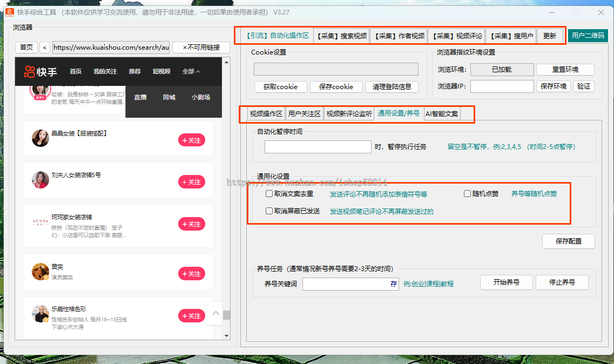Follow 晶晶女装 with +关注
This screenshot has width=614, height=364.
[192, 140]
